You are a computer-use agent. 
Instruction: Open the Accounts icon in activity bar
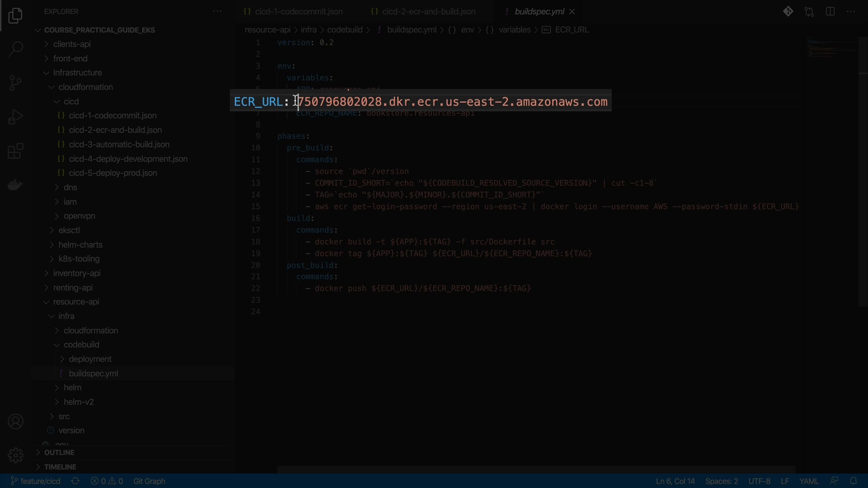click(x=15, y=422)
